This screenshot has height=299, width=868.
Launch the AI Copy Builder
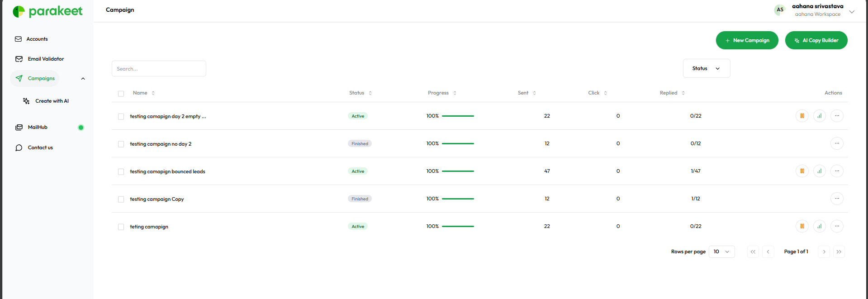(816, 40)
